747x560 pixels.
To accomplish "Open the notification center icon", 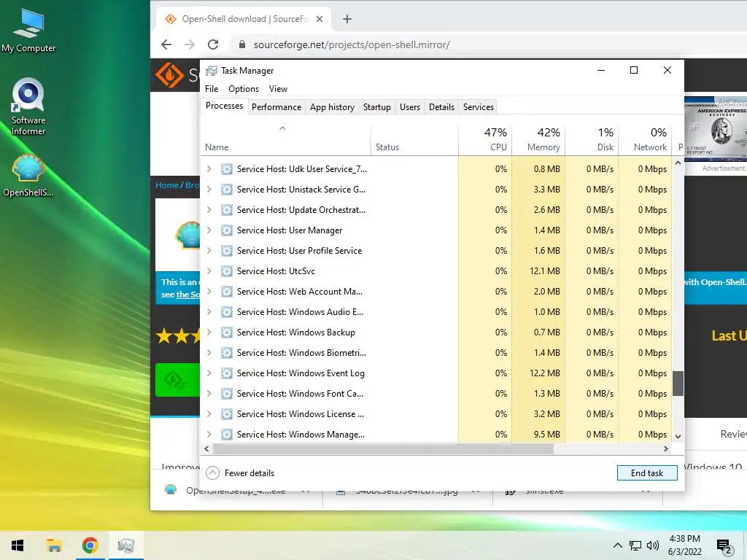I will click(x=724, y=547).
